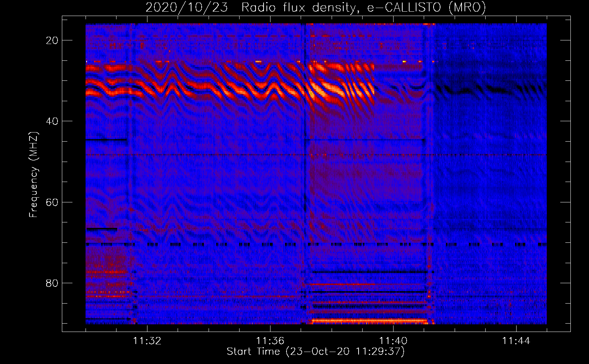Click the "11:36" time tick label
Viewport: 589px width, 364px height.
[x=270, y=341]
